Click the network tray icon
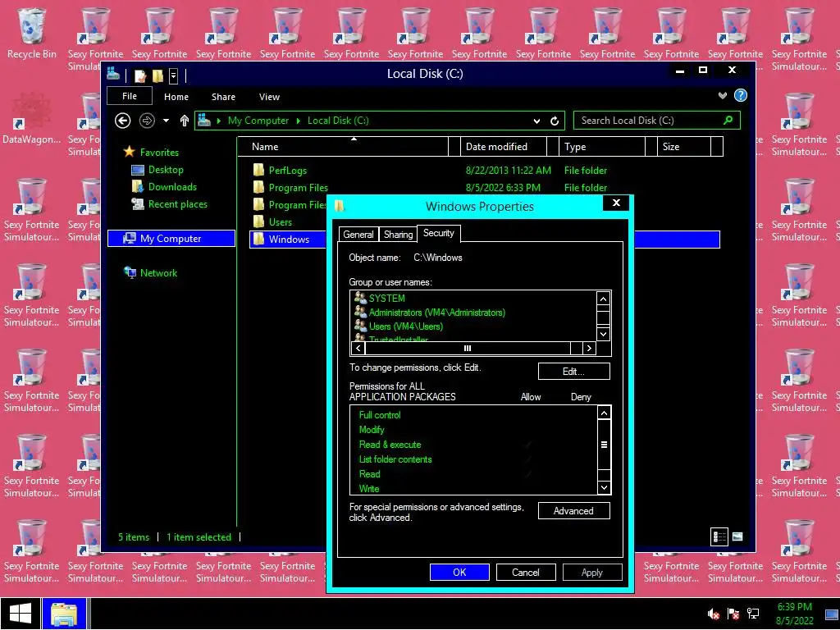The height and width of the screenshot is (630, 840). 753,614
